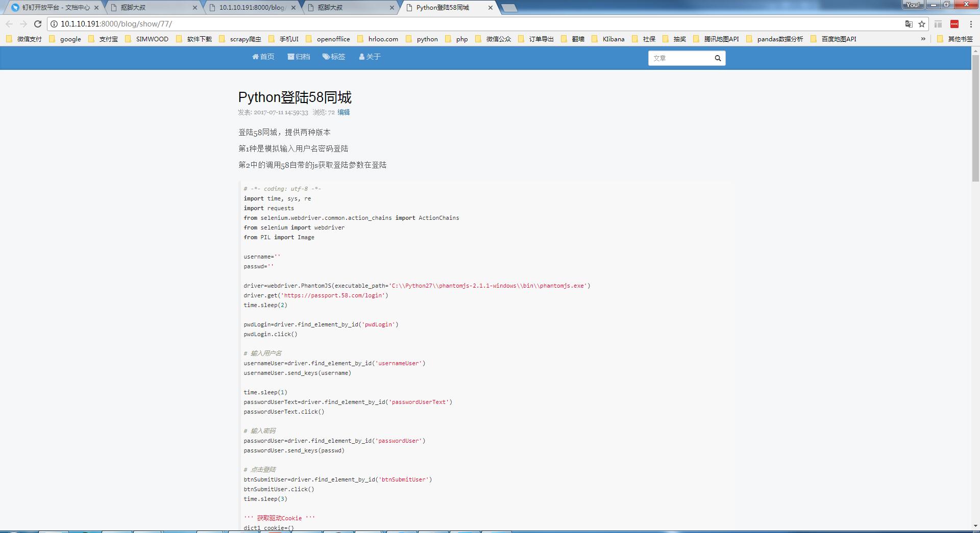Screen dimensions: 980x533
Task: Click the line 登陆58同城，提供两种版本
Action: (284, 132)
